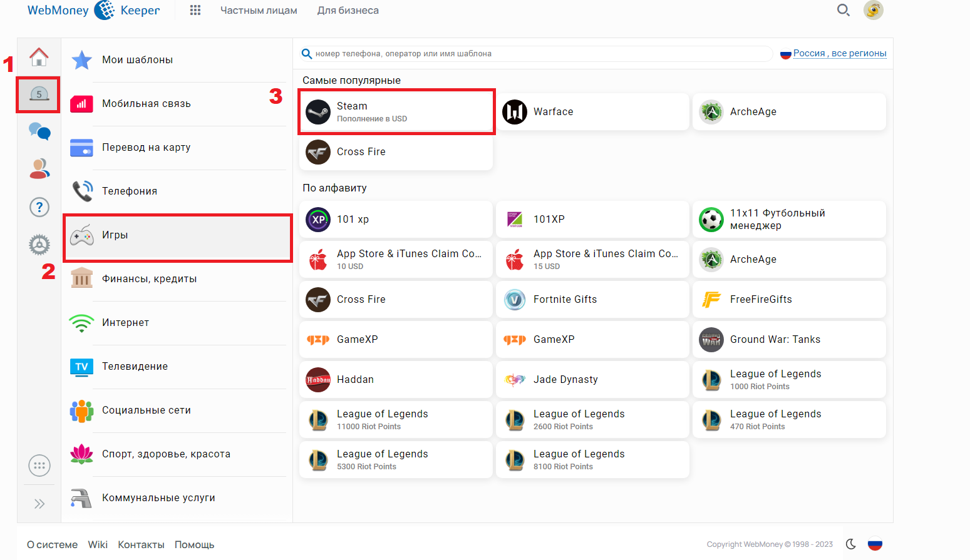The width and height of the screenshot is (970, 560).
Task: Open 101 xp payment card
Action: click(396, 220)
